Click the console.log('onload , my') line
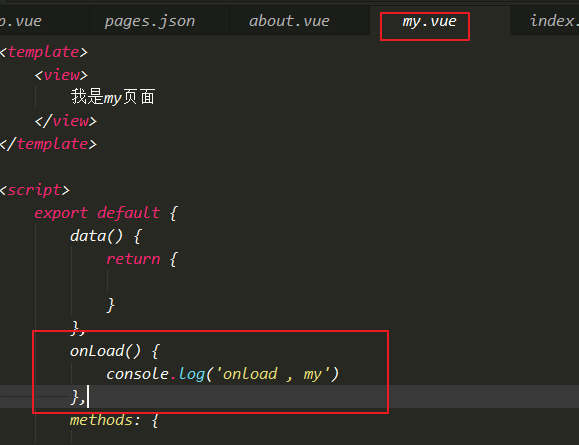 tap(222, 374)
